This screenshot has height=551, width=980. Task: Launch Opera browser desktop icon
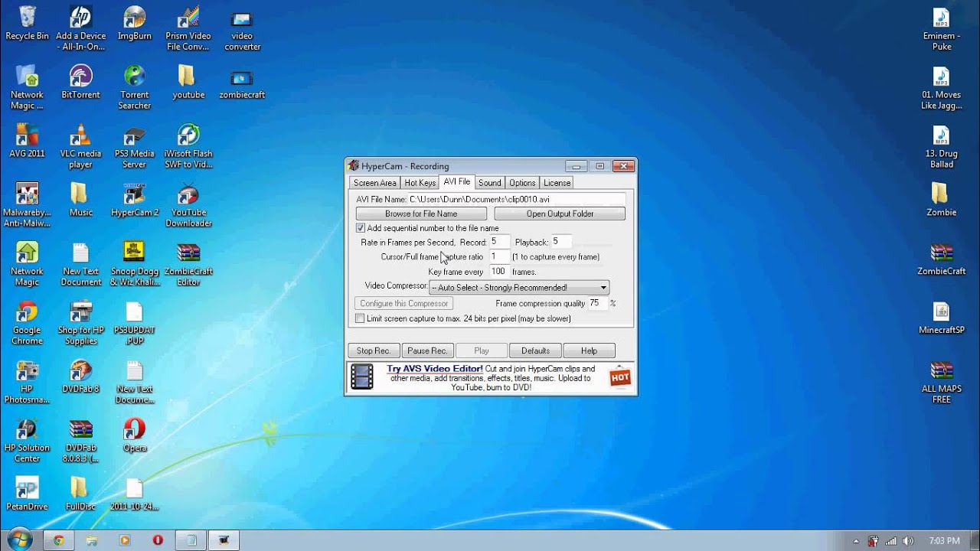(135, 435)
